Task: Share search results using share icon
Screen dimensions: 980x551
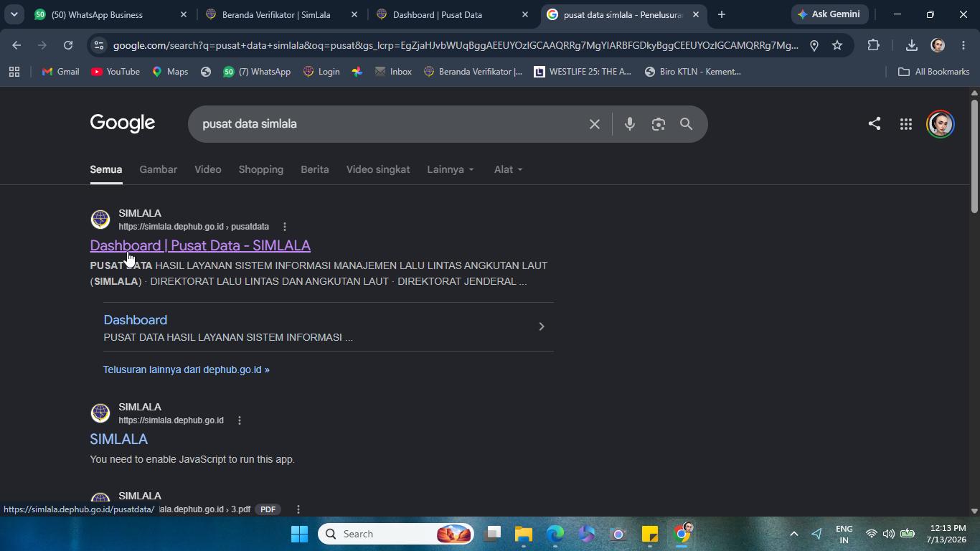Action: [x=874, y=123]
